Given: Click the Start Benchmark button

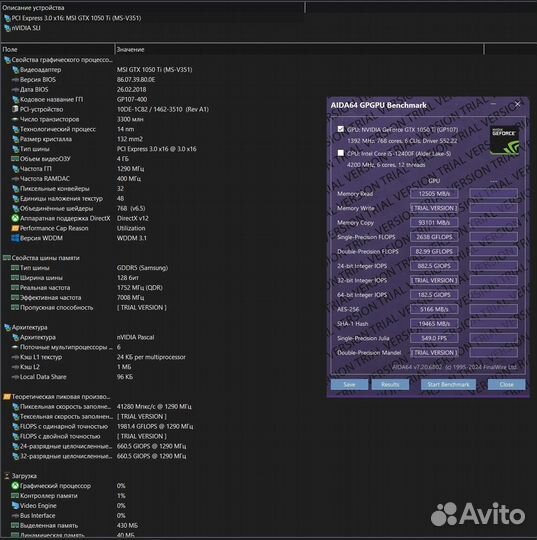Looking at the screenshot, I should [x=448, y=384].
